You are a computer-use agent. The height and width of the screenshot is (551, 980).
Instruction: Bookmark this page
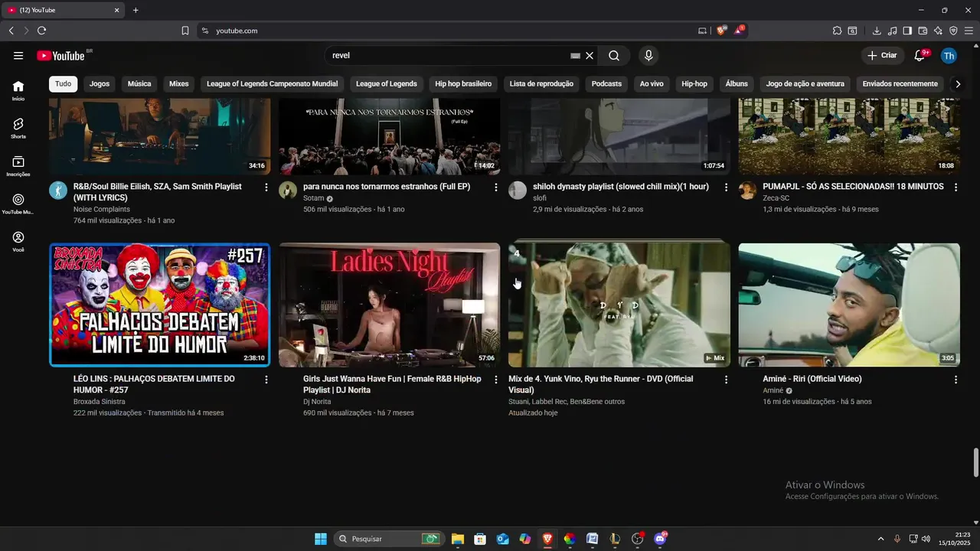[185, 31]
